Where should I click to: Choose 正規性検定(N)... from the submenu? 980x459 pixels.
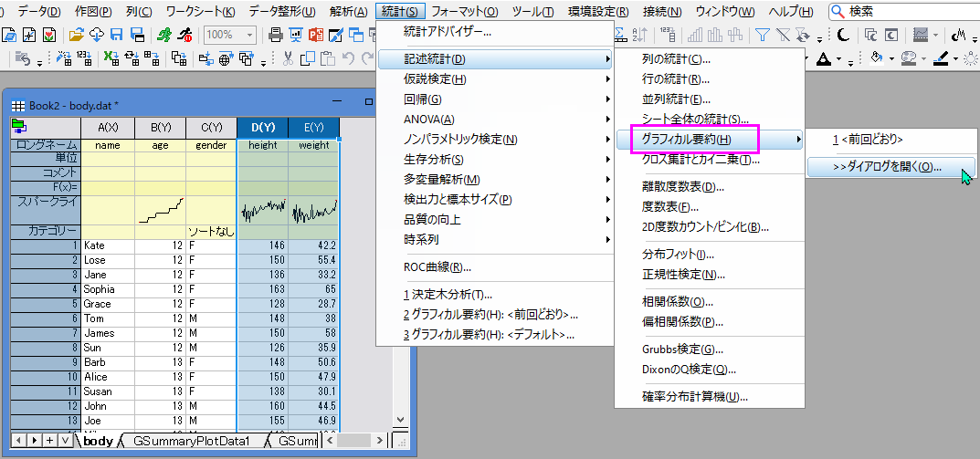pyautogui.click(x=683, y=274)
